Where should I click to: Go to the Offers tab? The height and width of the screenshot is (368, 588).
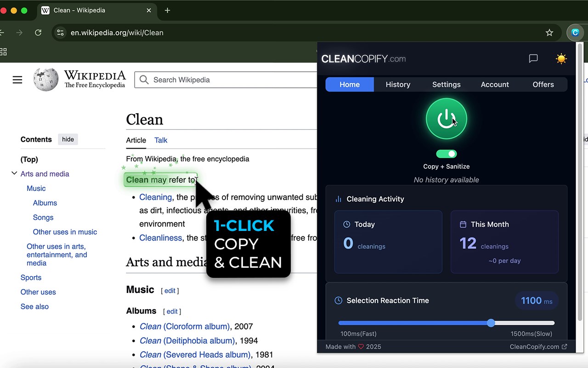pos(543,85)
